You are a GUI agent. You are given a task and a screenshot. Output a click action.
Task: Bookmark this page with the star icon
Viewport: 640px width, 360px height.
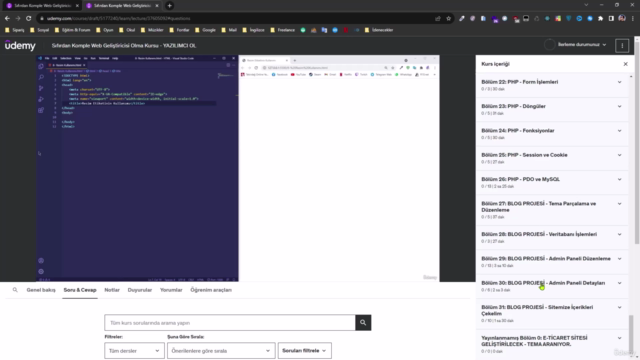449,18
